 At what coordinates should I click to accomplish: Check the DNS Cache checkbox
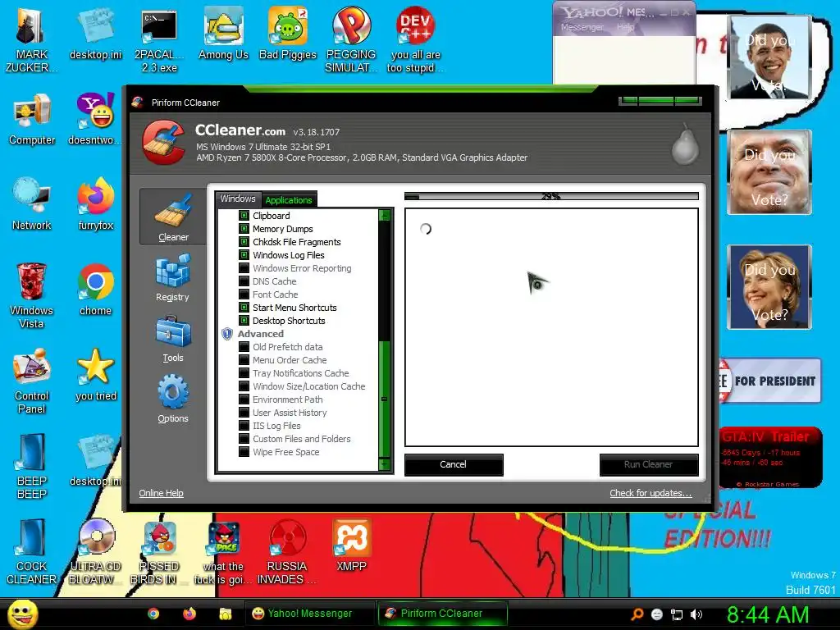244,281
